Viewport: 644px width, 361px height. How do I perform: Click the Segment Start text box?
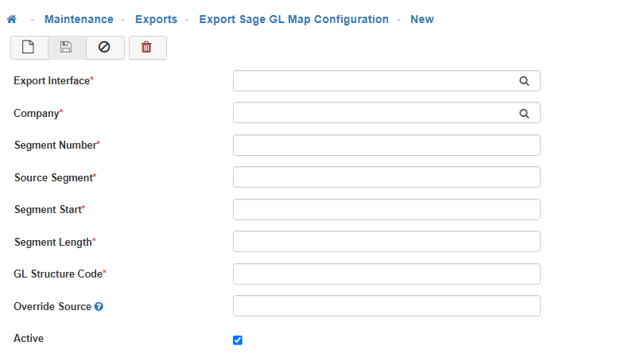pyautogui.click(x=386, y=210)
